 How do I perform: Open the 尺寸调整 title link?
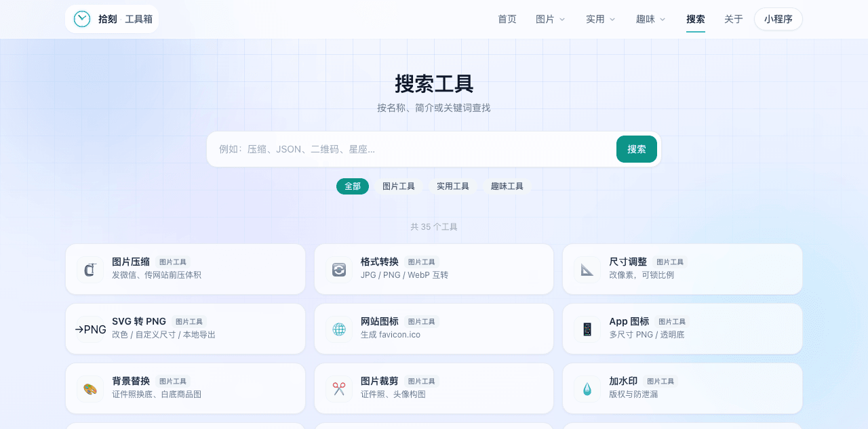(628, 262)
